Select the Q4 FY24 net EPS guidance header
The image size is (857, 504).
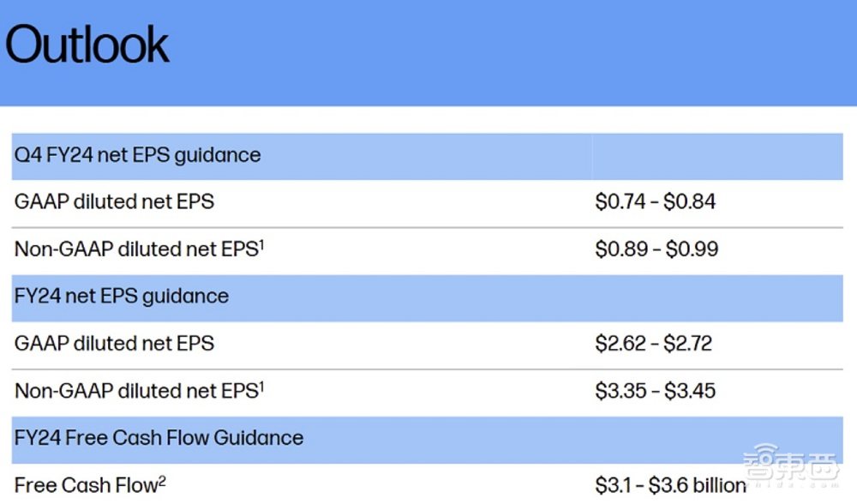(x=138, y=155)
